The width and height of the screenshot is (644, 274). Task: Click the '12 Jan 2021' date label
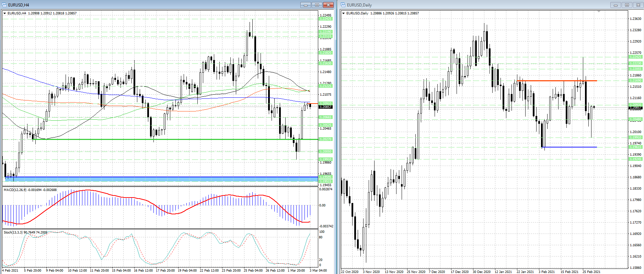(503, 272)
